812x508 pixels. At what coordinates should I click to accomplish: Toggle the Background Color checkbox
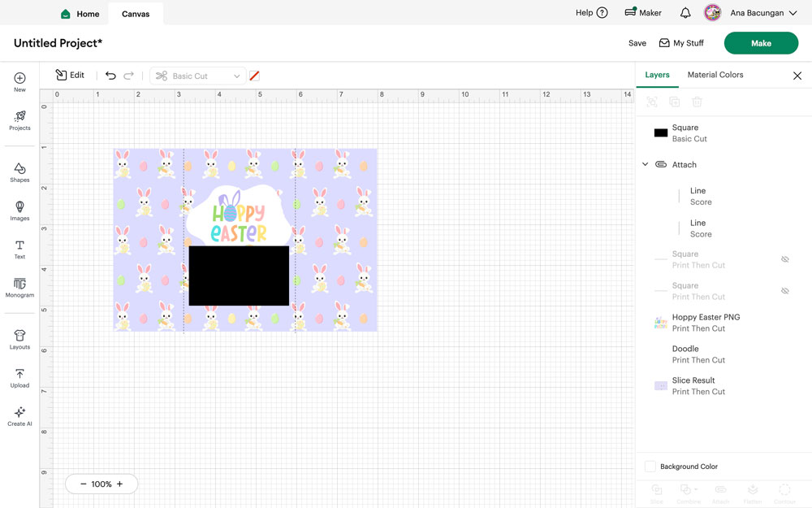[x=650, y=466]
